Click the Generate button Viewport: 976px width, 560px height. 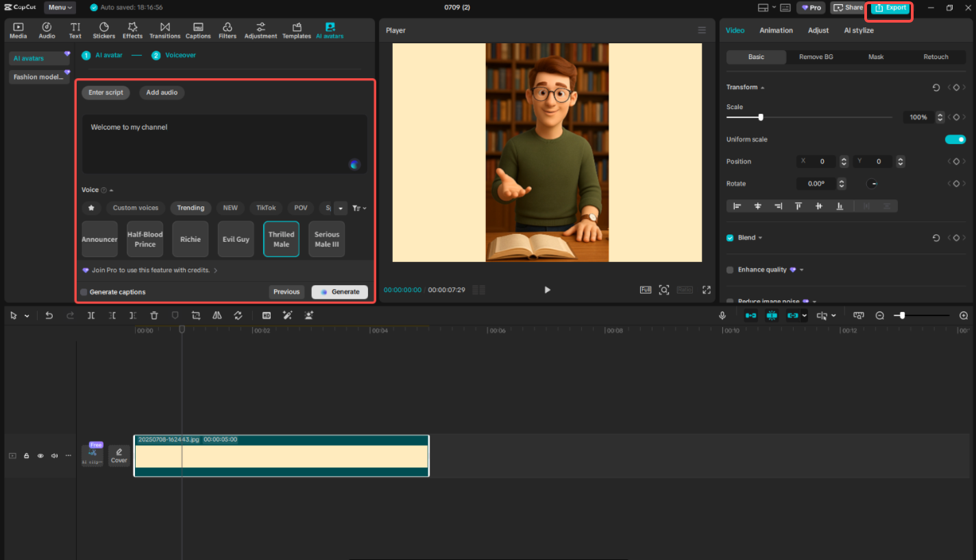coord(339,291)
